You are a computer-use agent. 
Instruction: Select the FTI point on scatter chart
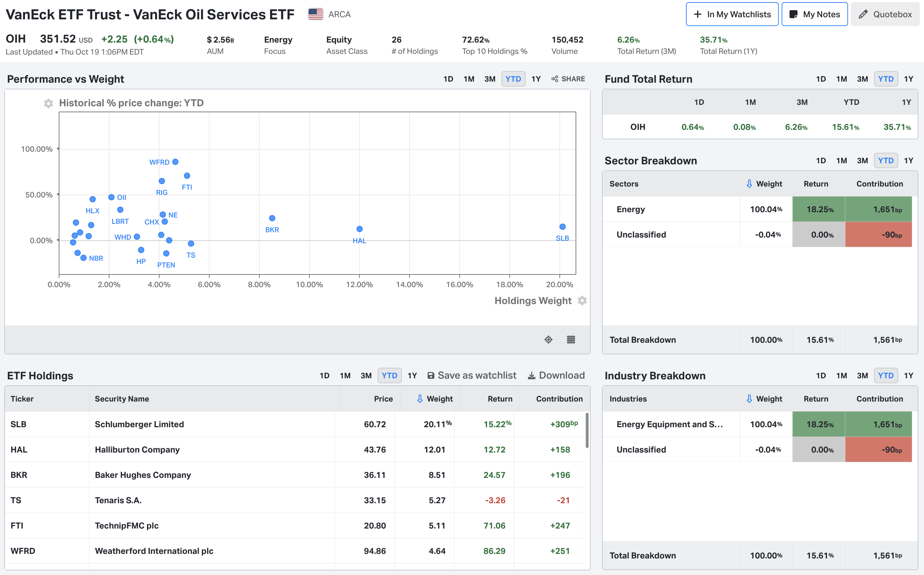pyautogui.click(x=187, y=176)
